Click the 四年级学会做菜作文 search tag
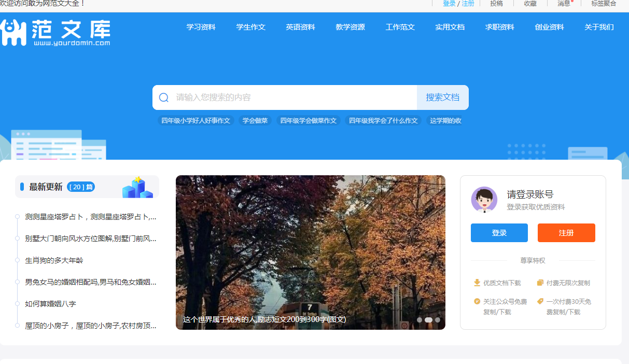The width and height of the screenshot is (629, 364). pyautogui.click(x=309, y=120)
